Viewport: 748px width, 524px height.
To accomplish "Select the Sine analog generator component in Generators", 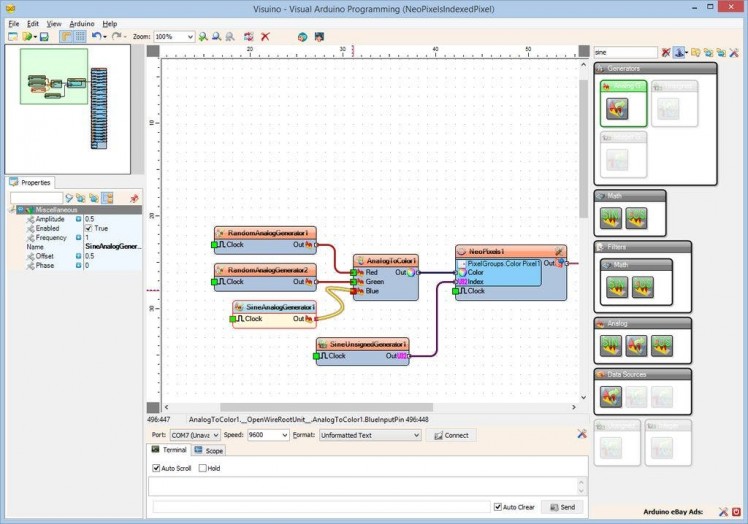I will point(617,109).
